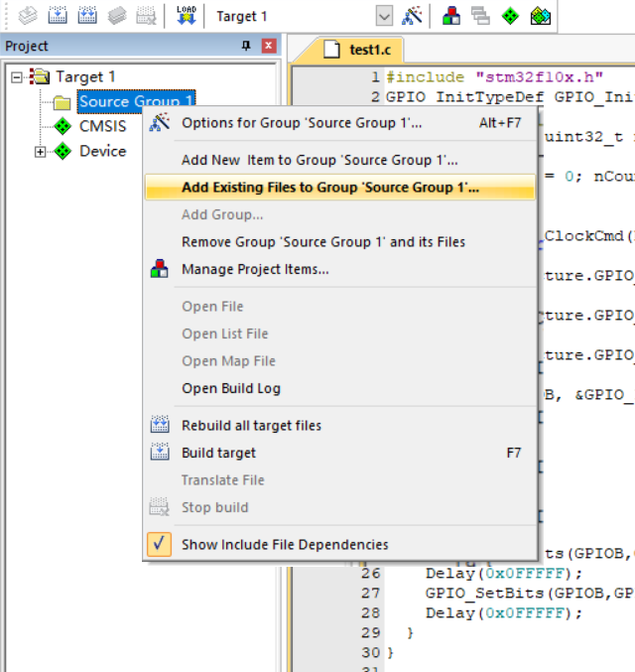
Task: Select Device component in tree
Action: 103,151
